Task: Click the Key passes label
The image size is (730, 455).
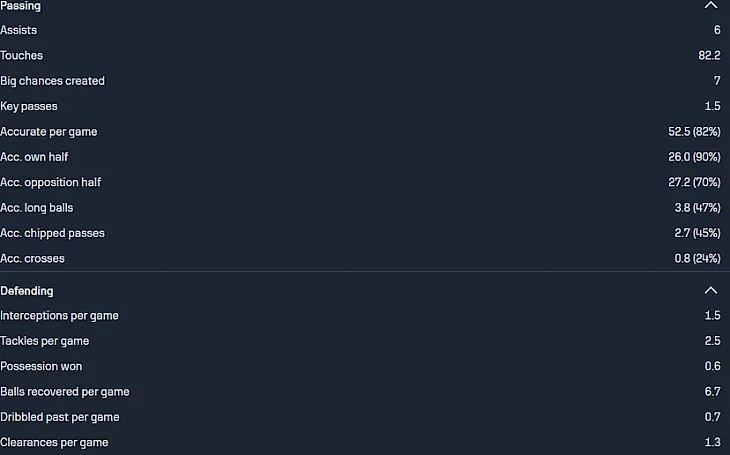Action: point(29,106)
